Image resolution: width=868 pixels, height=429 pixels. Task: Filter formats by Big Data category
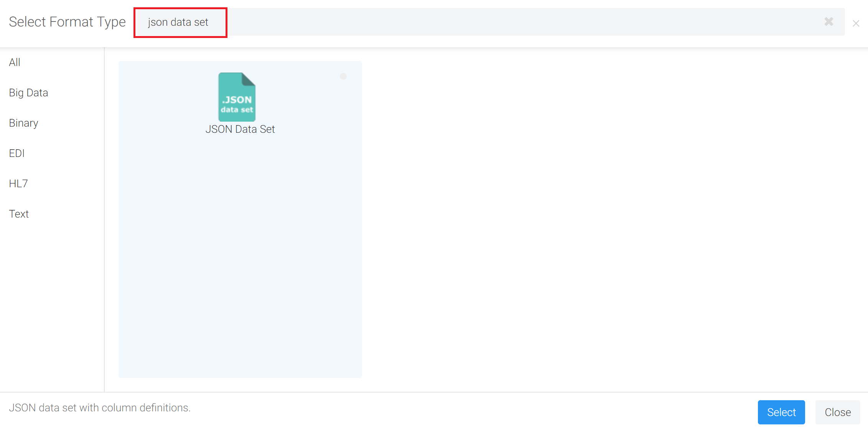(x=28, y=93)
